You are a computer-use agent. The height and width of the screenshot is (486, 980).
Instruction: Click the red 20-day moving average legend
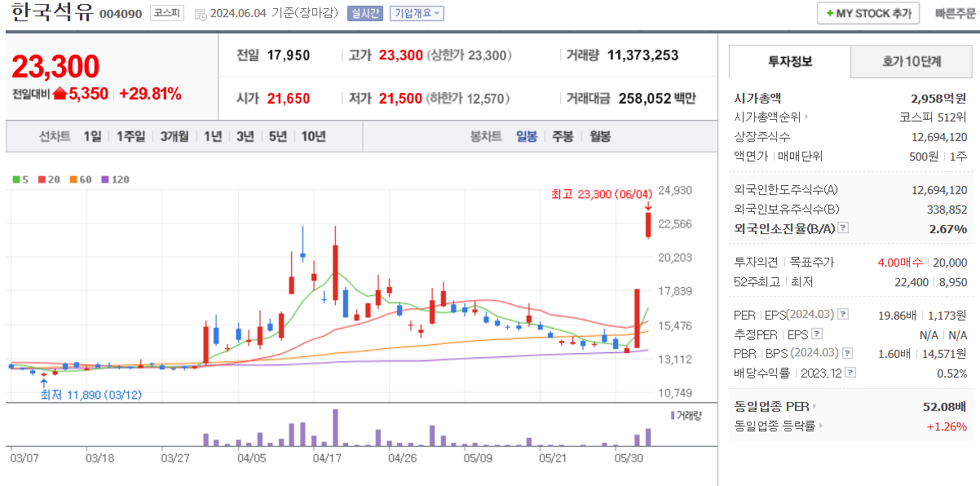tap(49, 179)
